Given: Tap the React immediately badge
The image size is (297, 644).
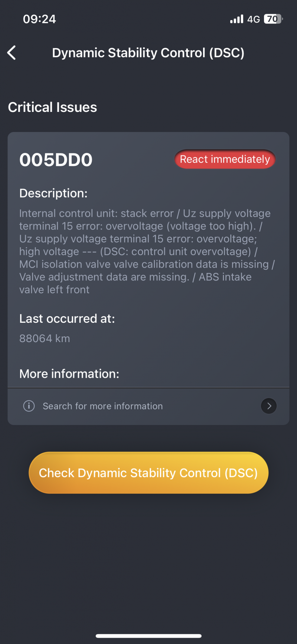Looking at the screenshot, I should (225, 159).
